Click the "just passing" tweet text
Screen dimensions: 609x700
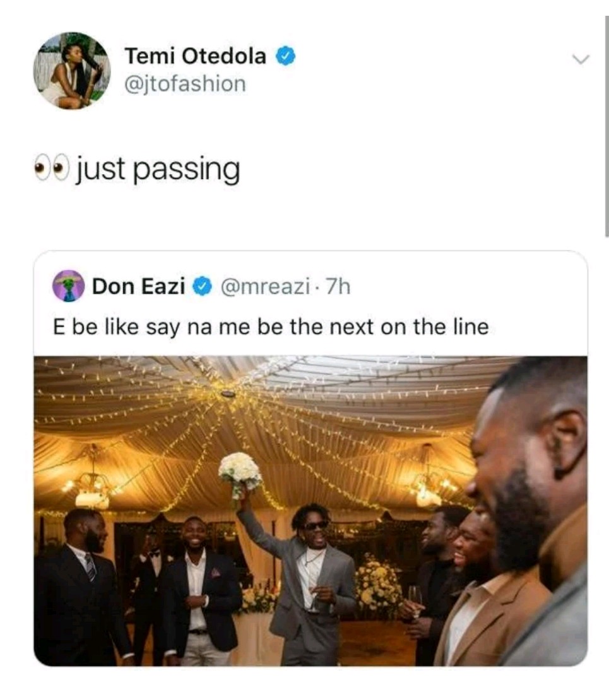pyautogui.click(x=158, y=170)
